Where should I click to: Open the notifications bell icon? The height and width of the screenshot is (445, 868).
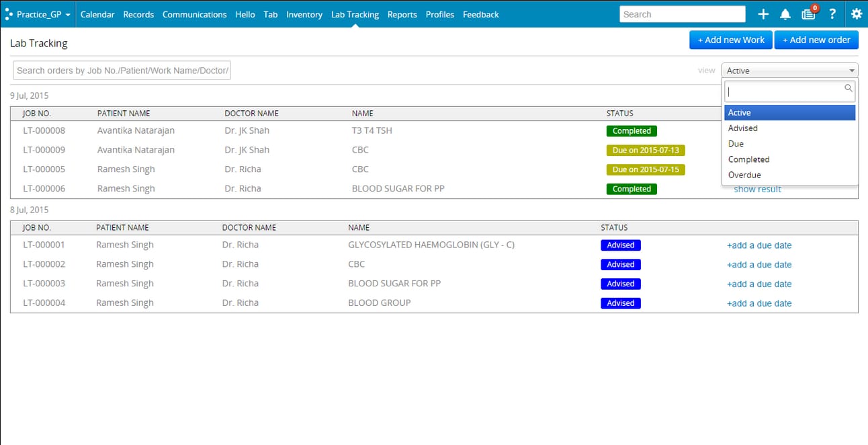click(785, 14)
